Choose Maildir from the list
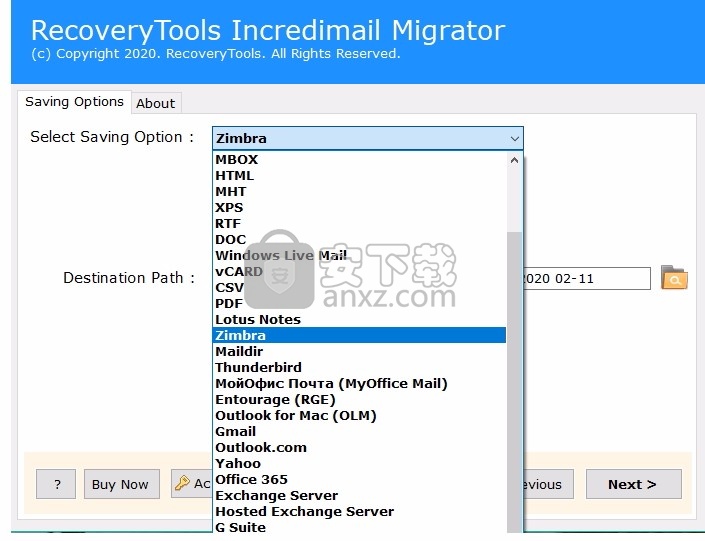Viewport: 705px width, 541px height. [x=359, y=351]
